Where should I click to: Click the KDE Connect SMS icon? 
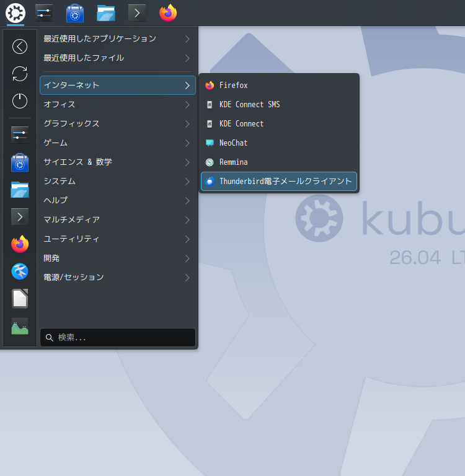[x=210, y=105]
